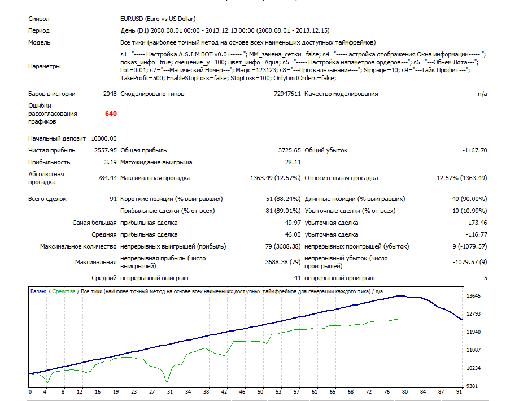Click the "непрерывный проигрыш" label in the "Средний" row
This screenshot has height=401, width=532.
339,278
